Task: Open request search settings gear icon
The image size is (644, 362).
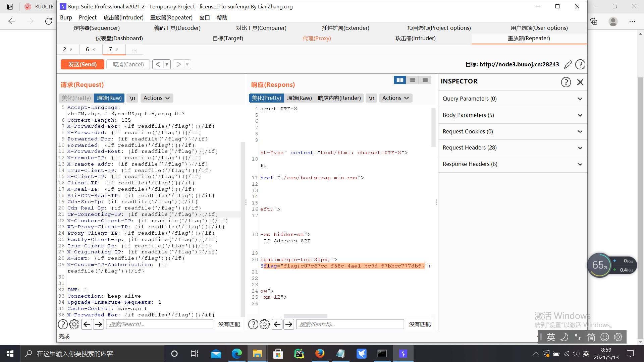Action: [x=74, y=324]
